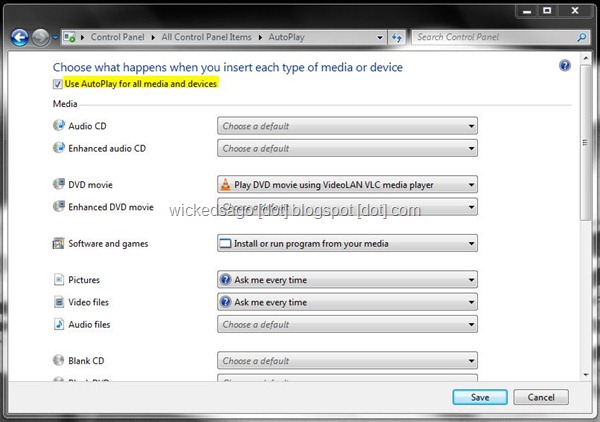The height and width of the screenshot is (422, 600).
Task: Click the search magnifier icon
Action: pos(582,37)
